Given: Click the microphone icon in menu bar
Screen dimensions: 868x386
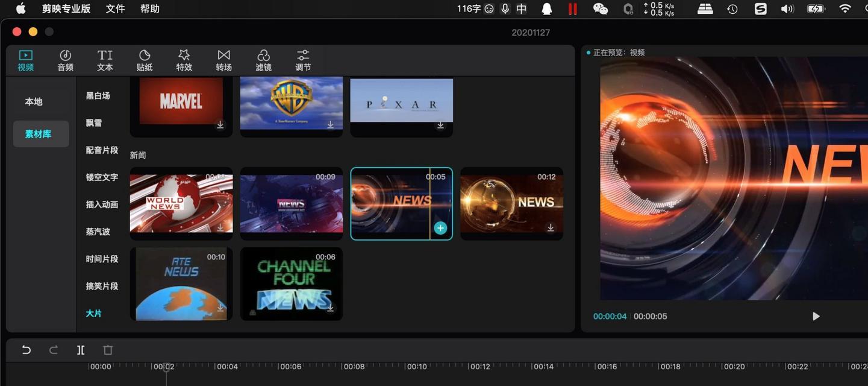Looking at the screenshot, I should (505, 8).
